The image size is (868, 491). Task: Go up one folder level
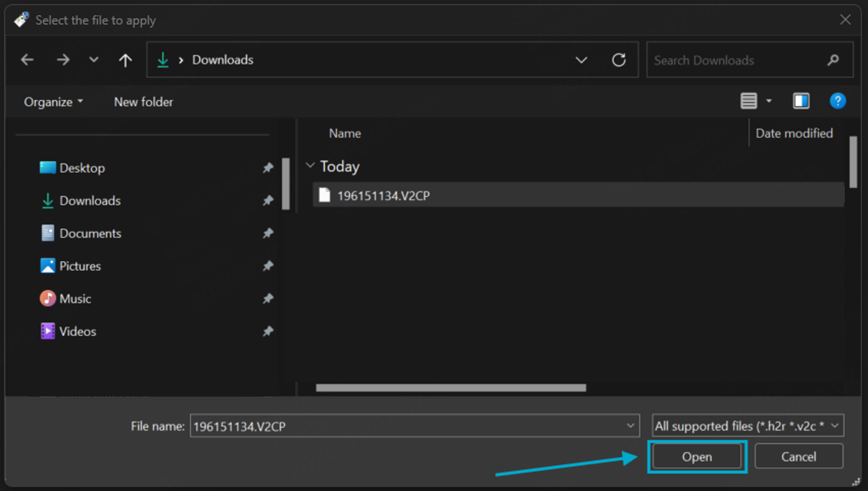pyautogui.click(x=125, y=60)
